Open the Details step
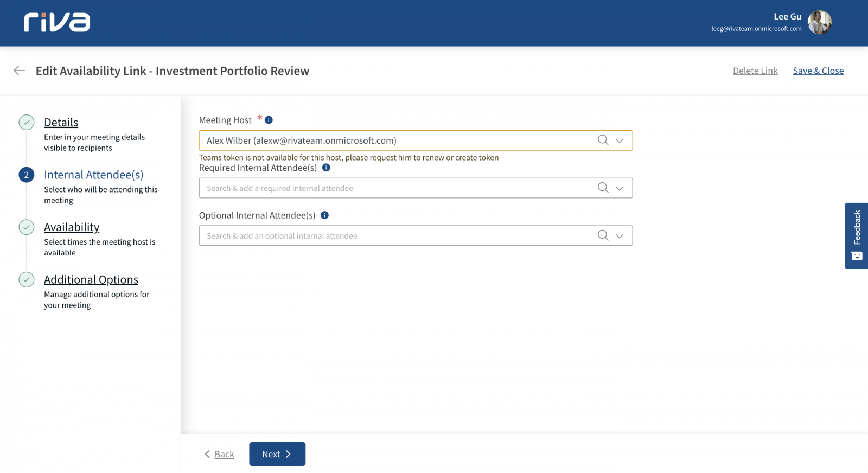868x473 pixels. (x=61, y=122)
